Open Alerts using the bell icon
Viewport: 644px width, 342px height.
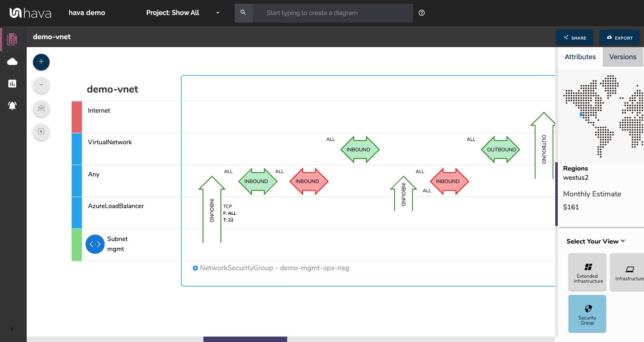click(13, 106)
